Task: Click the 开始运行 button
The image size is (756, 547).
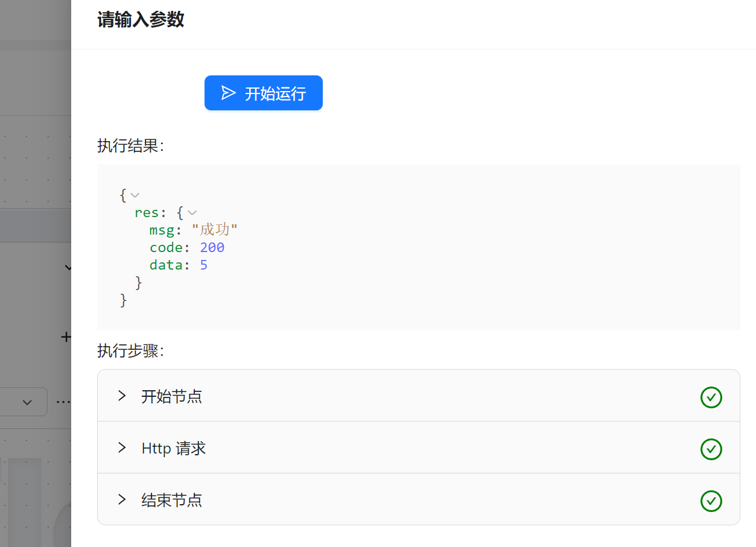Action: [x=264, y=93]
